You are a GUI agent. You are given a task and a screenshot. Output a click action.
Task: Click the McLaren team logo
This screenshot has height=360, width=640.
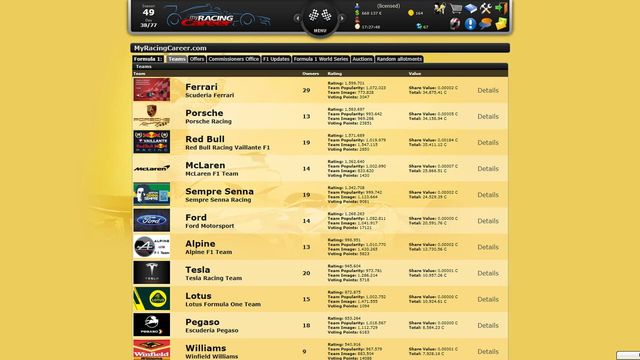coord(151,168)
